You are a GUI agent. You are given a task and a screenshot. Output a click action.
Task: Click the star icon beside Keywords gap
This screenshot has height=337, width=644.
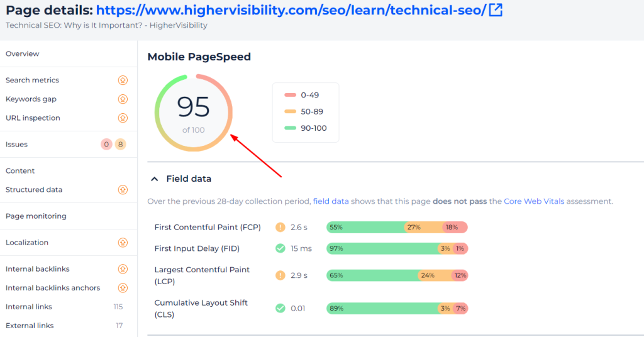tap(123, 99)
